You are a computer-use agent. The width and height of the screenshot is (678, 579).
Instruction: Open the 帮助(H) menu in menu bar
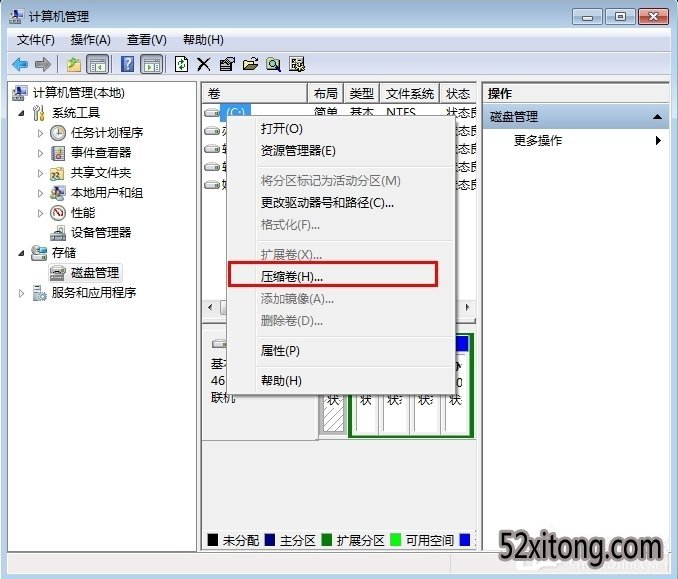click(x=203, y=40)
